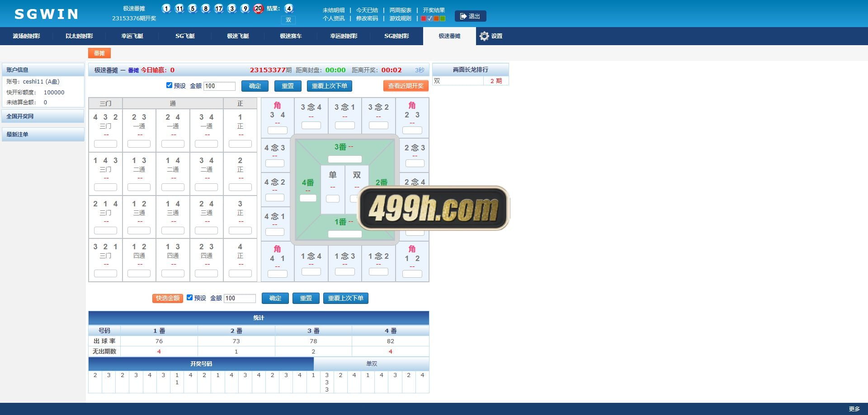Click the orange 番摊 sub-tab
Screen dimensions: 868x415
click(x=99, y=53)
